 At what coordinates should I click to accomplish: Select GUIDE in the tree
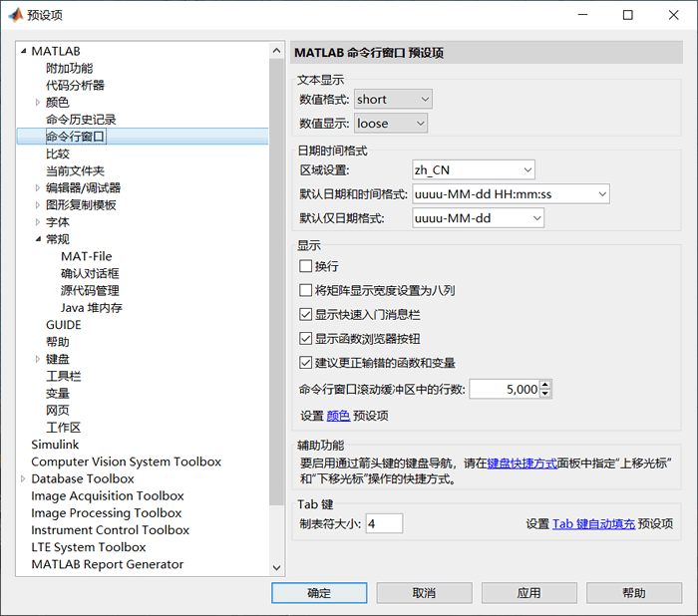tap(64, 325)
